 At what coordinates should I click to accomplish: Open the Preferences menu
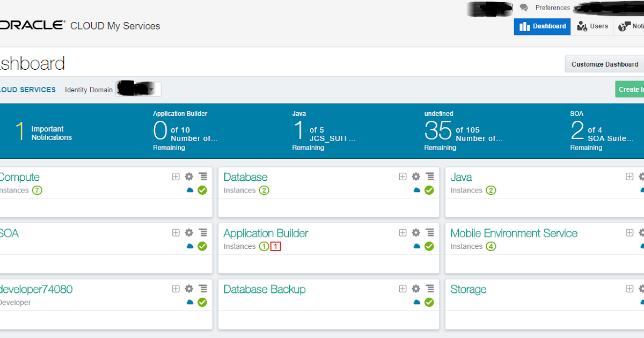553,7
